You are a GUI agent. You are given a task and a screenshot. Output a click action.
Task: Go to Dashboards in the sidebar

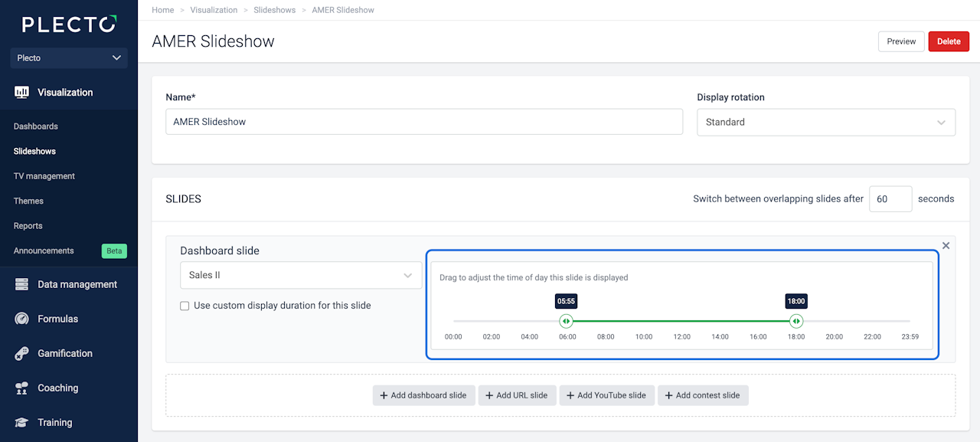click(36, 126)
